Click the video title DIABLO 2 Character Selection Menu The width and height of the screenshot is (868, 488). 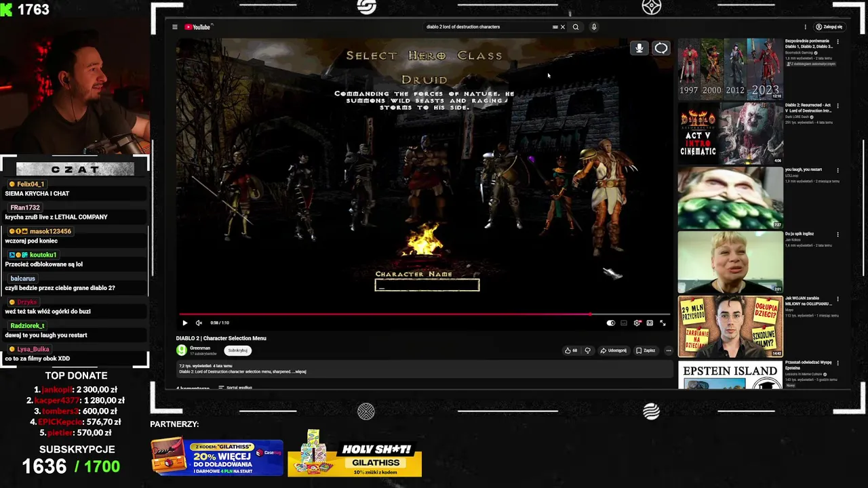coord(221,338)
